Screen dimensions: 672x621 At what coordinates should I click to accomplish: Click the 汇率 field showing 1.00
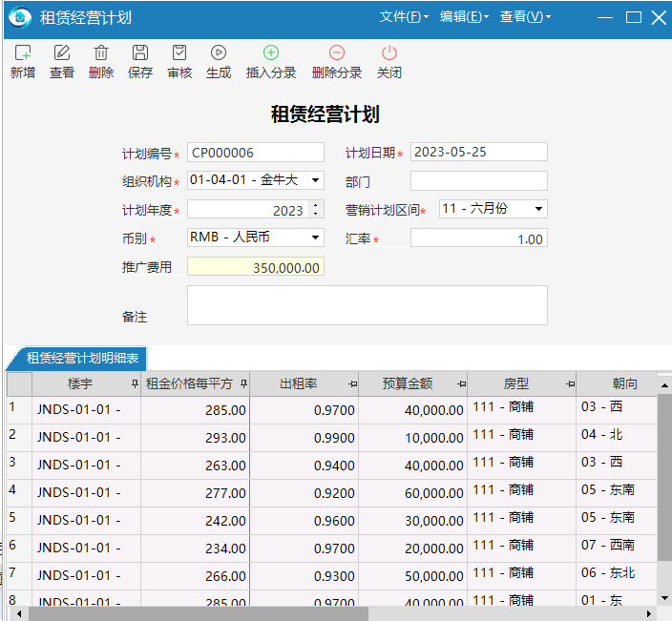tap(479, 238)
